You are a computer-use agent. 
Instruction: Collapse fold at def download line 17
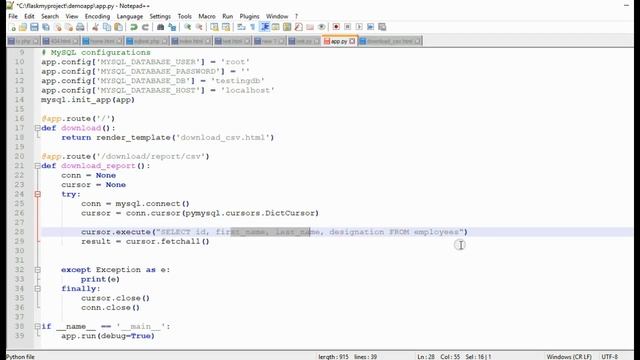[x=38, y=128]
